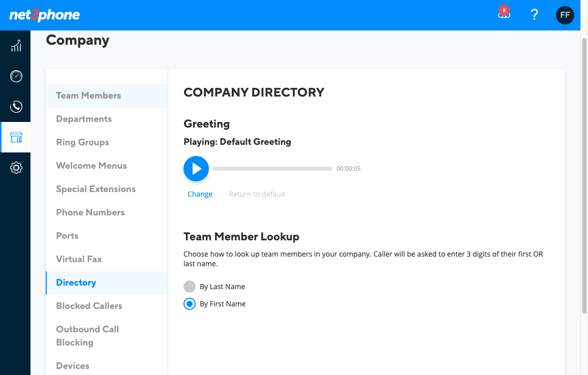Image resolution: width=588 pixels, height=375 pixels.
Task: Open Departments section
Action: point(107,119)
